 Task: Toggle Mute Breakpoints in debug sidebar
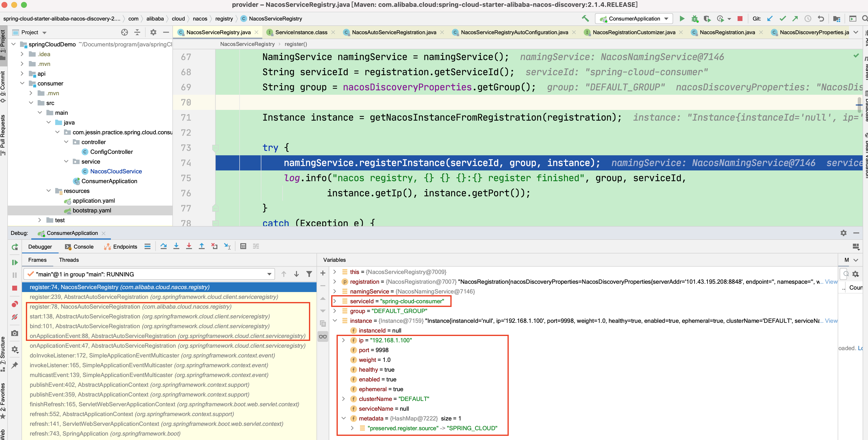pyautogui.click(x=14, y=317)
